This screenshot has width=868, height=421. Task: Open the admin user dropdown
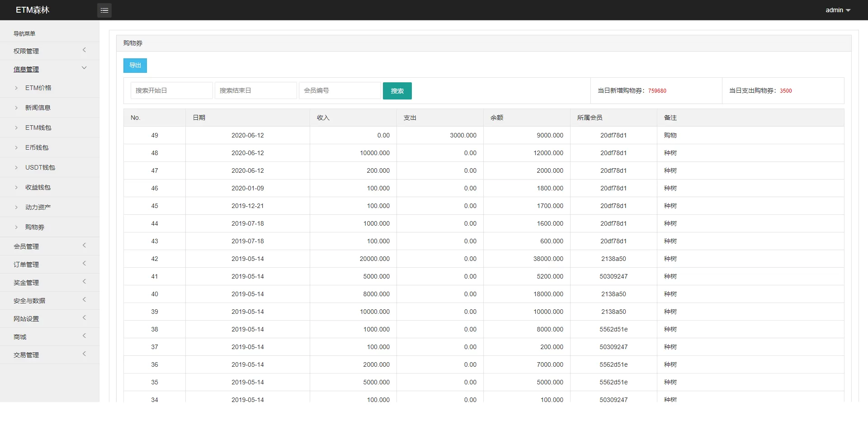click(837, 10)
